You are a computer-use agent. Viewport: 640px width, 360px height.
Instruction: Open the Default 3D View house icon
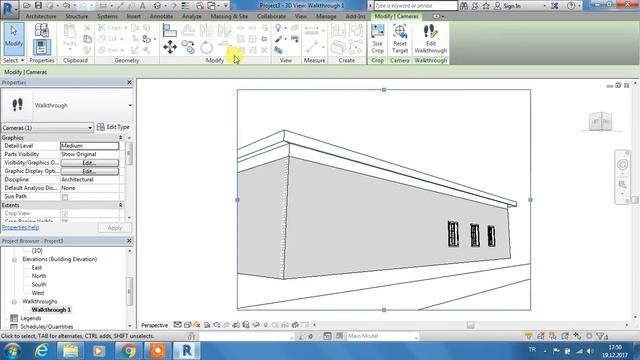tap(157, 5)
